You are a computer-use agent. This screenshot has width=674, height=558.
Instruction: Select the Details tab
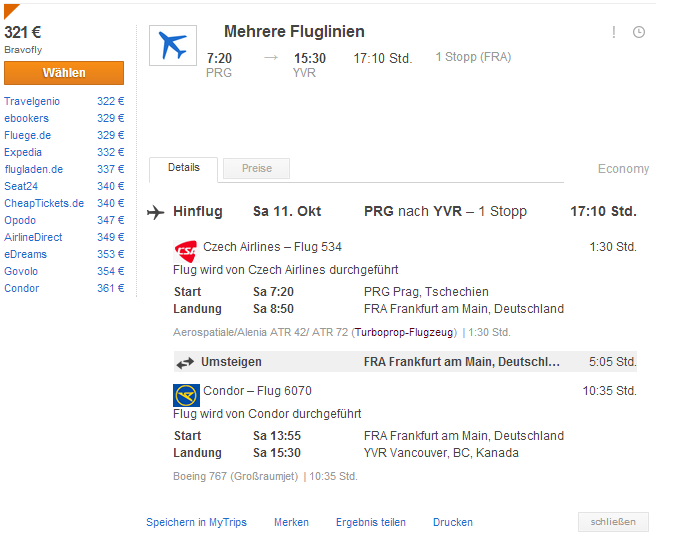pyautogui.click(x=184, y=168)
